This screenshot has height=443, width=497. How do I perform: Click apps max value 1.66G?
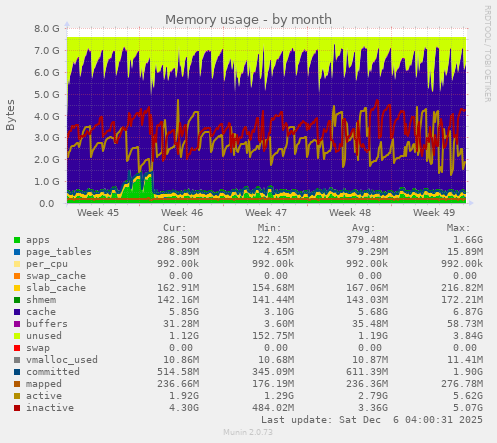pos(468,240)
